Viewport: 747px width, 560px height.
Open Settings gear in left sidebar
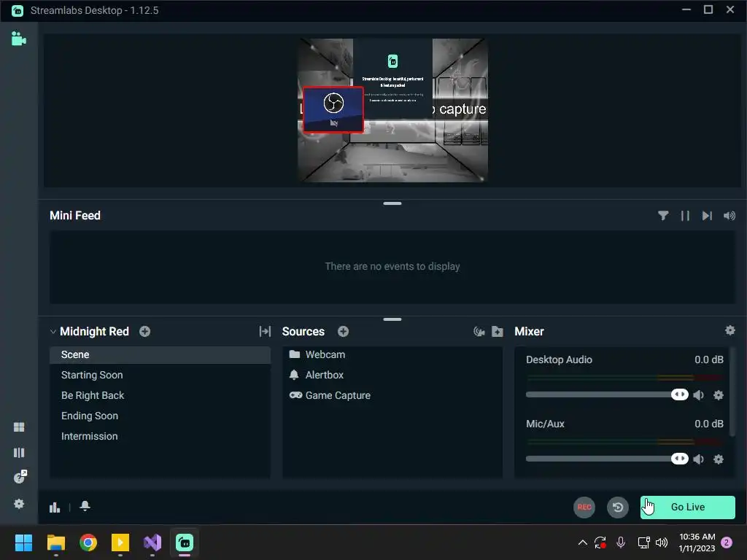pyautogui.click(x=19, y=503)
